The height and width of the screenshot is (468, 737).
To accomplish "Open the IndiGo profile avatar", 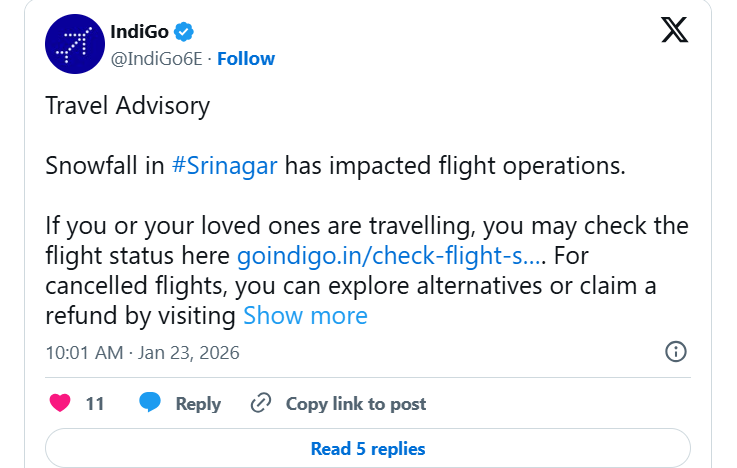I will [x=75, y=44].
